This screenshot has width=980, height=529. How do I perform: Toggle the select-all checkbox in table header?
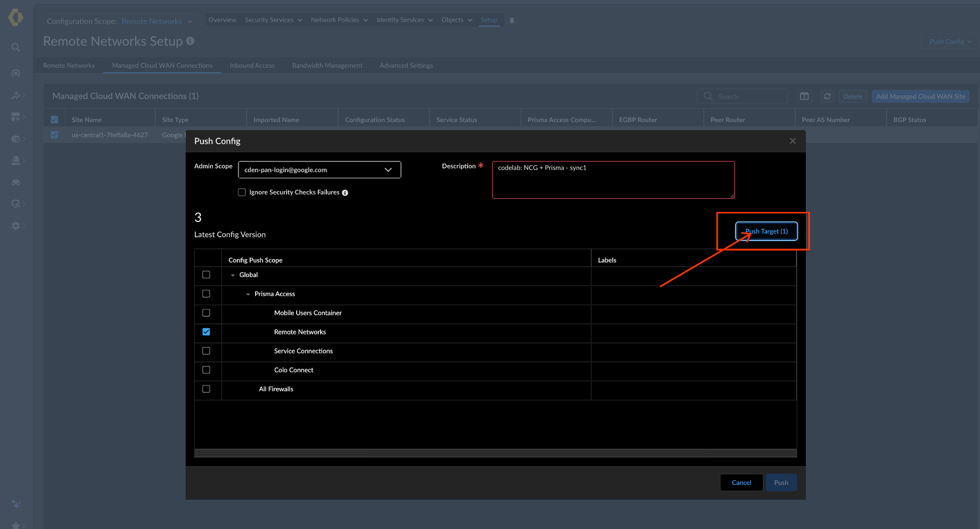click(x=55, y=120)
